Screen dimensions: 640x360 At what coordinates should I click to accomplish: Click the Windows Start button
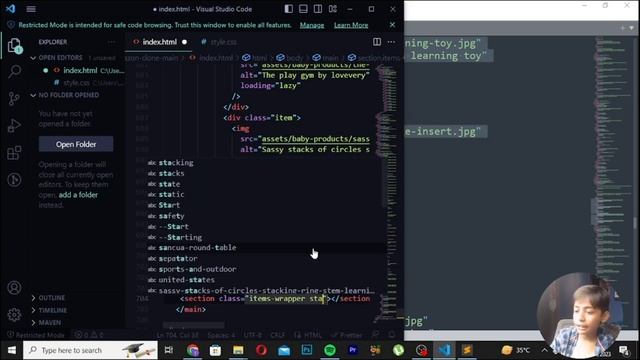(x=11, y=350)
